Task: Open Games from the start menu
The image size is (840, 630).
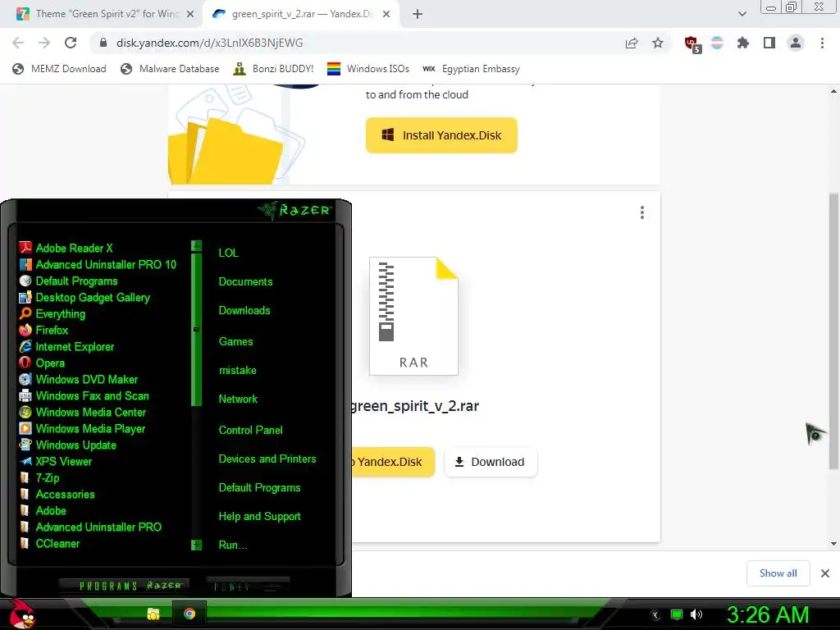Action: 235,342
